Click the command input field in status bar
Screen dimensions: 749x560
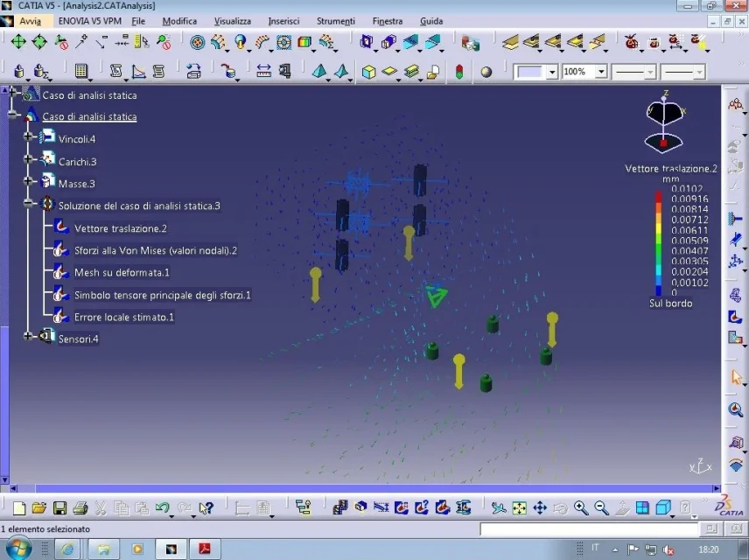590,529
